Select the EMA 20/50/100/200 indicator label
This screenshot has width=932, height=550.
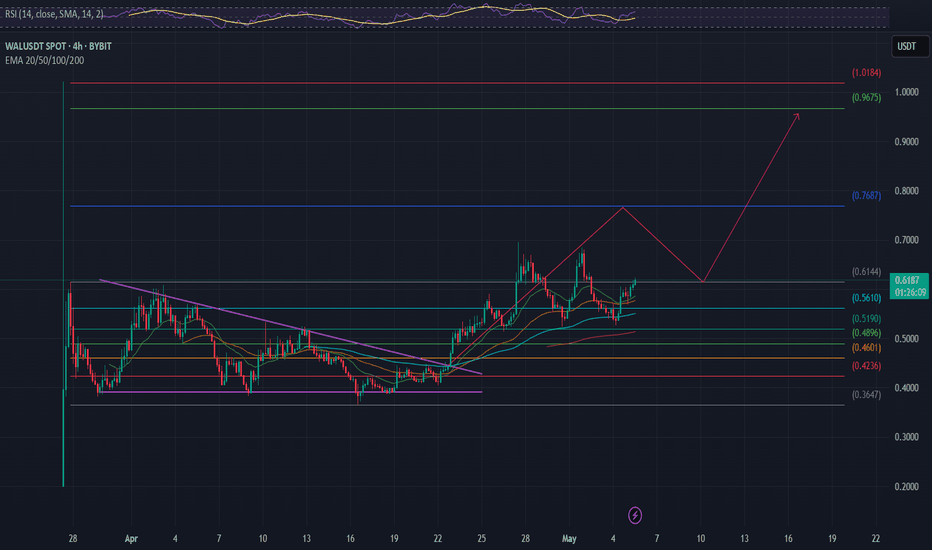(x=45, y=61)
